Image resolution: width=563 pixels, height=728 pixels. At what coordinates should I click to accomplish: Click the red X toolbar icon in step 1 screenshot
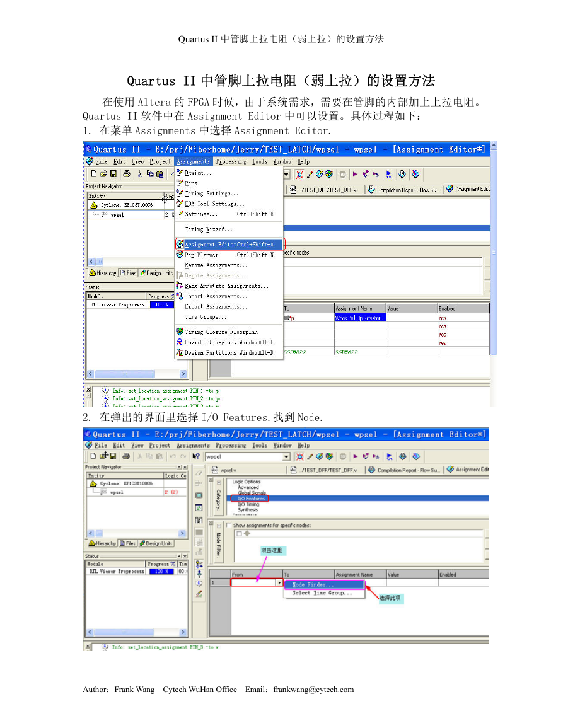coord(299,175)
